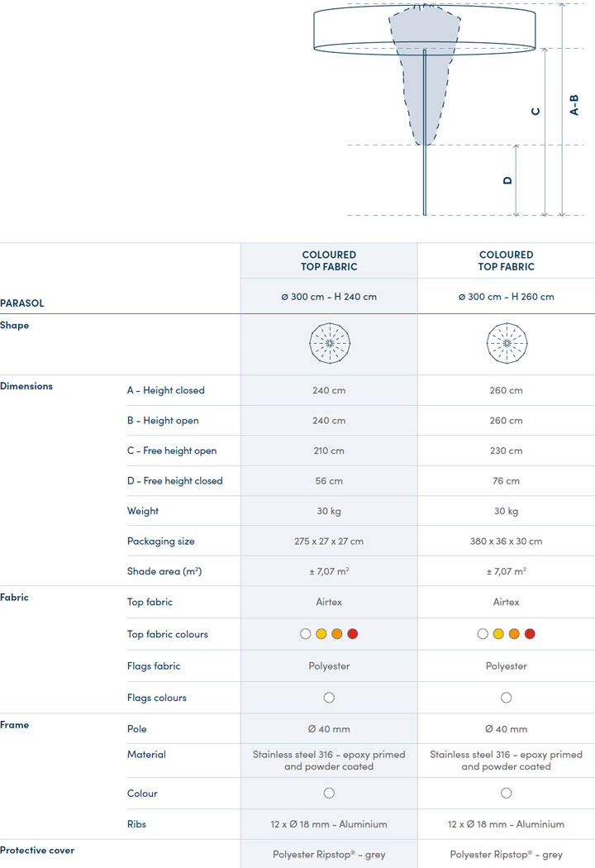595x868 pixels.
Task: Select yellow top fabric colour in H 240 column
Action: pyautogui.click(x=321, y=634)
